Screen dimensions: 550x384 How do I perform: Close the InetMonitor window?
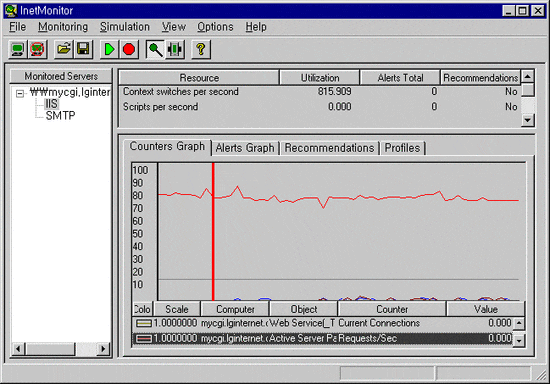click(537, 11)
